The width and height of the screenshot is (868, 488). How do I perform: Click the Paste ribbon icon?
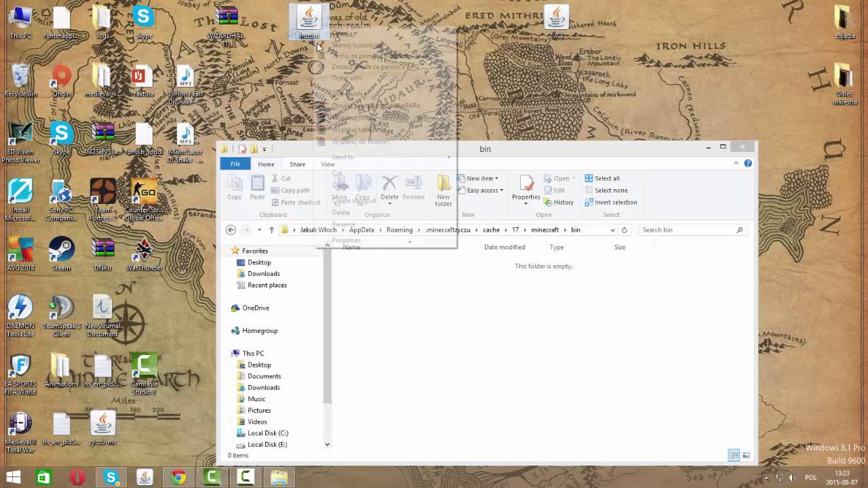pyautogui.click(x=257, y=188)
